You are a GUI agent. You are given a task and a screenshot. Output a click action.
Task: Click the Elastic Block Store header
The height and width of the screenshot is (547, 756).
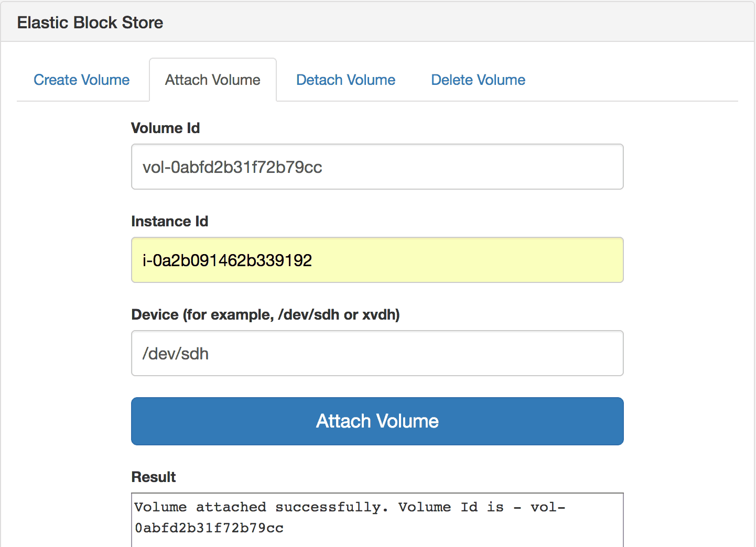[x=90, y=22]
